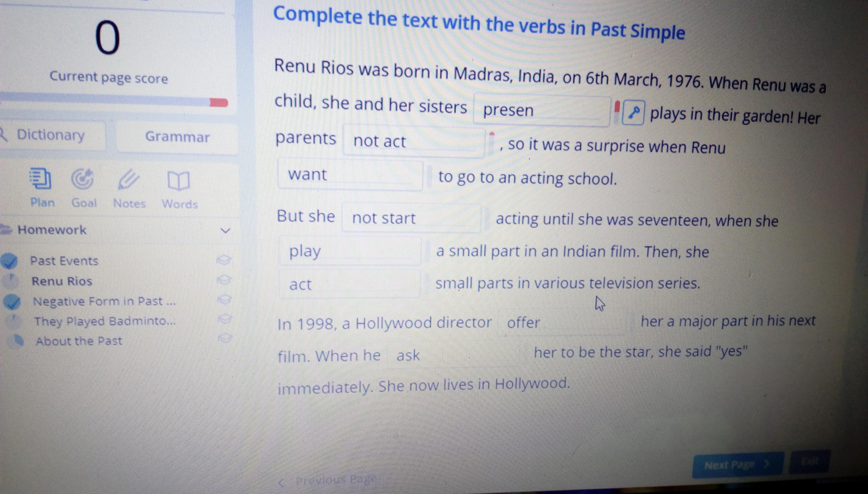Screen dimensions: 868x494
Task: Click the 'act' answer field
Action: pyautogui.click(x=349, y=284)
